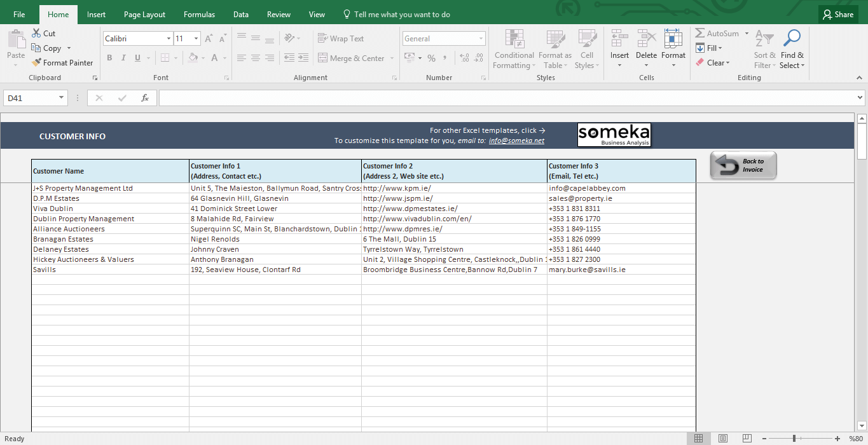Open Conditional Formatting menu
868x445 pixels.
[x=514, y=49]
